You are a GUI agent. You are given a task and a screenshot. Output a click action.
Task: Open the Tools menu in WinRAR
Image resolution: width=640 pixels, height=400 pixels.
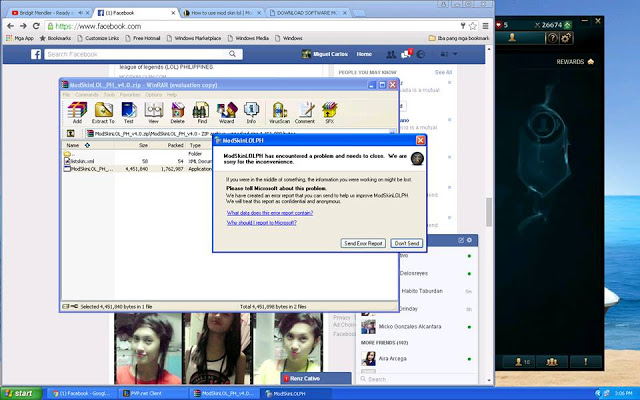pyautogui.click(x=109, y=95)
